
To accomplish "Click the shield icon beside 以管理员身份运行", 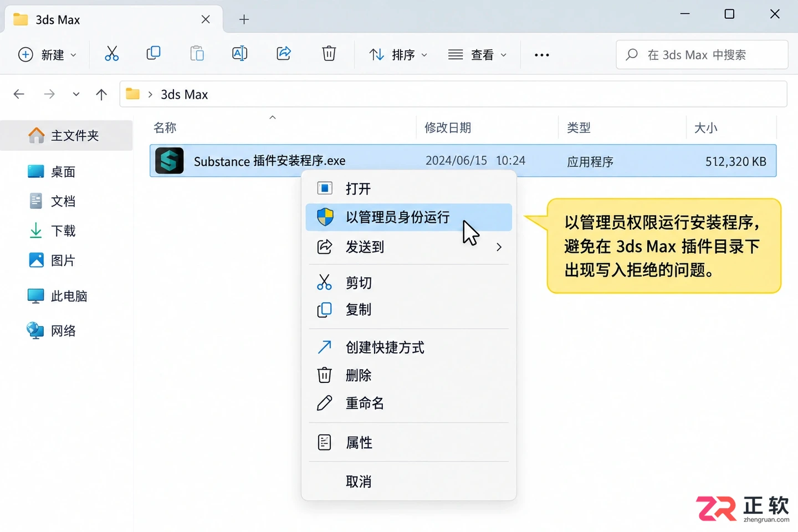I will point(325,217).
